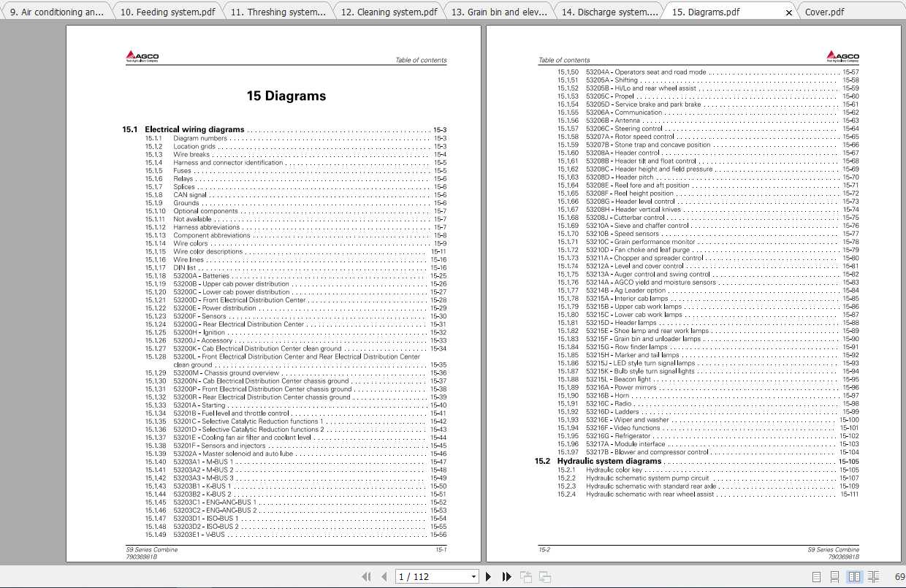Screen dimensions: 906x588
Task: Jump to 53208J - Cutterbar control entry
Action: 625,218
